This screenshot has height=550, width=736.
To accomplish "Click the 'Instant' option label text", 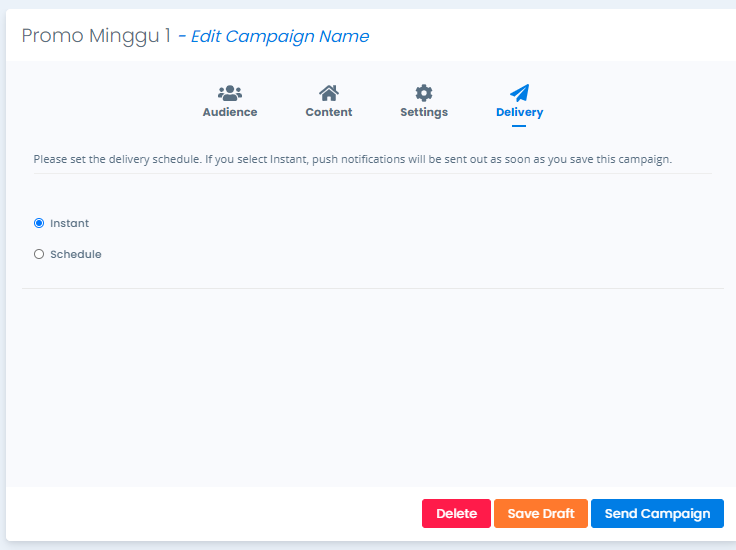I will pyautogui.click(x=69, y=223).
